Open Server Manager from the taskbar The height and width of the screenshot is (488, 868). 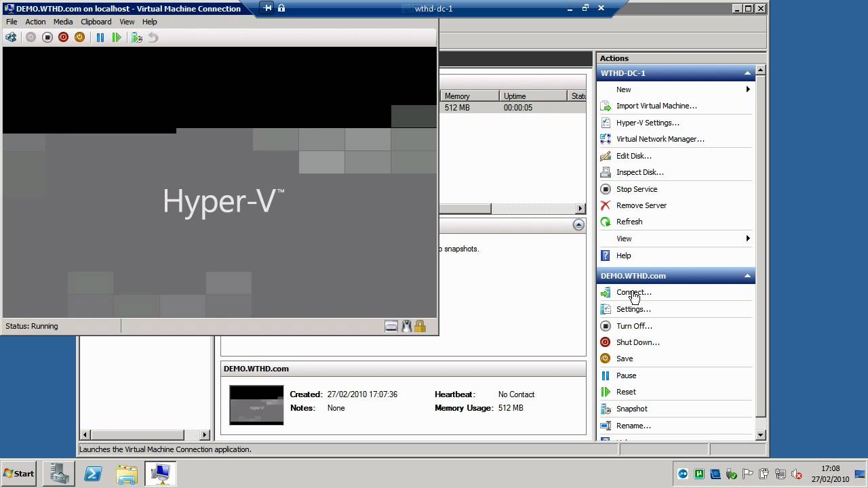pyautogui.click(x=59, y=474)
